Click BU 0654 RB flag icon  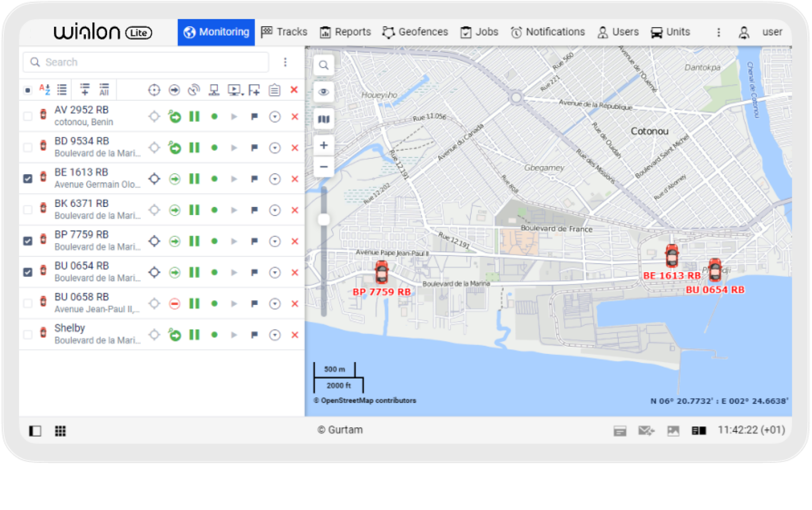pos(254,272)
